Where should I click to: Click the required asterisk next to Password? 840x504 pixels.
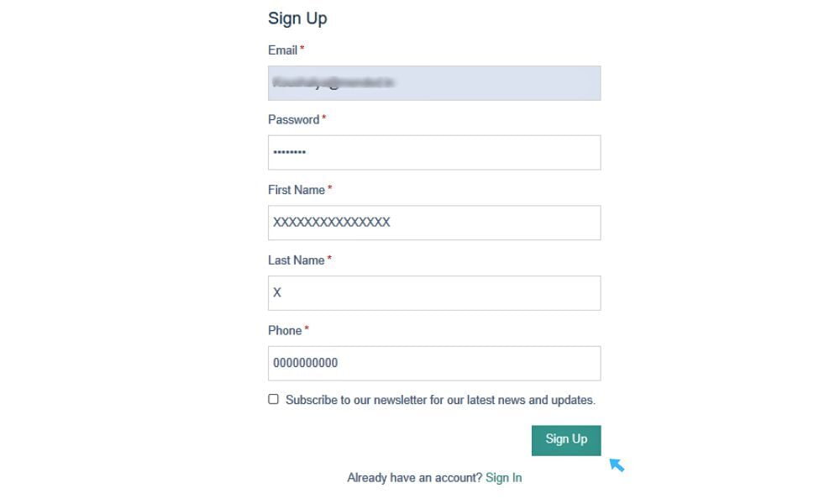point(324,119)
